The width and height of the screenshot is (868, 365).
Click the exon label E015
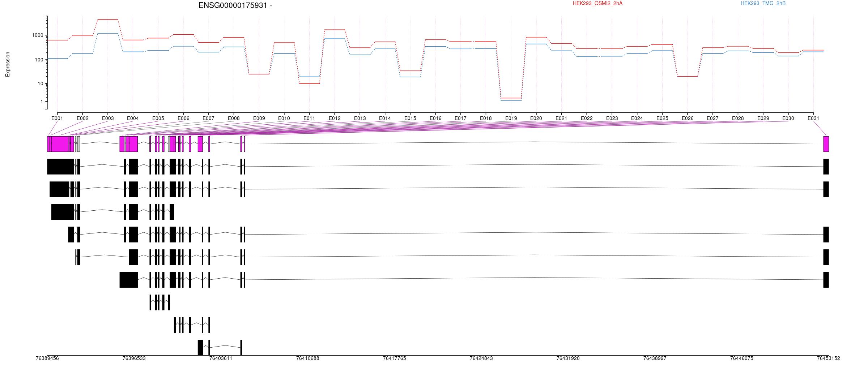point(410,118)
